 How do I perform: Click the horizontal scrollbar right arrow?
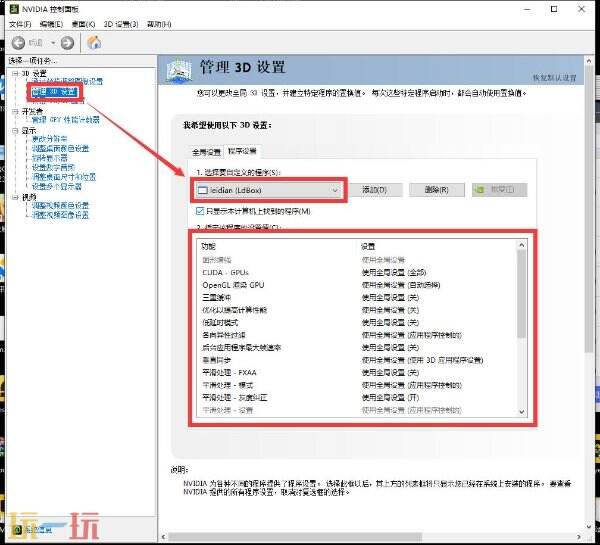pos(579,537)
